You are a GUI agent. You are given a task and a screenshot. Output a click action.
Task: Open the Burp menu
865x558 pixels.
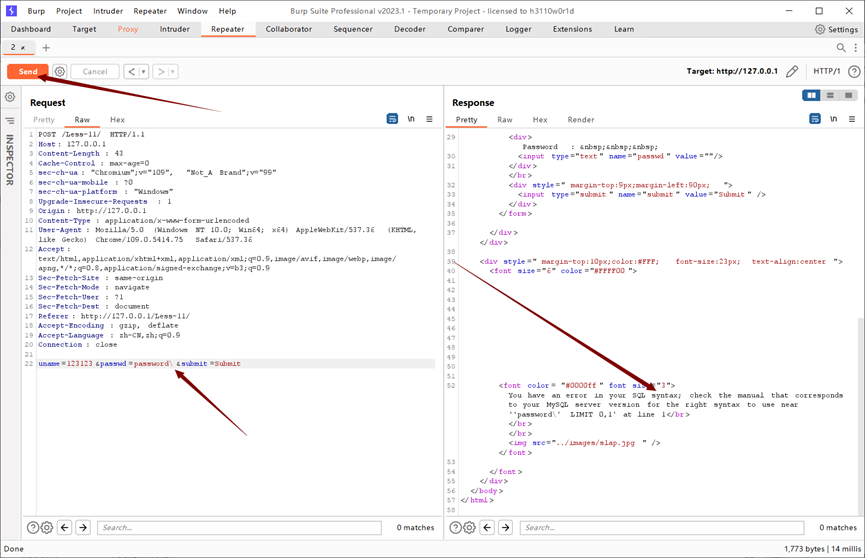pyautogui.click(x=36, y=11)
